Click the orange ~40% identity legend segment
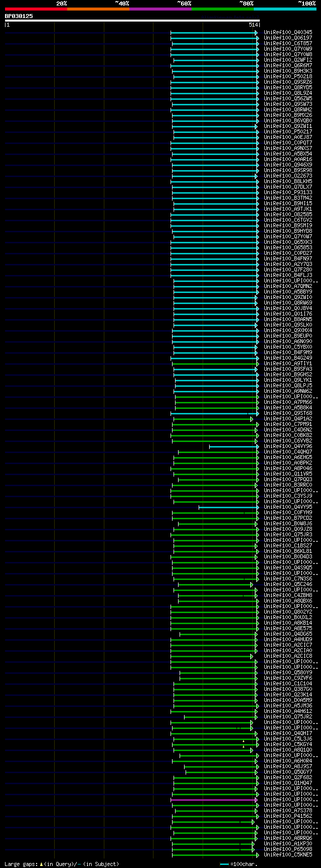321x868 pixels. [98, 9]
